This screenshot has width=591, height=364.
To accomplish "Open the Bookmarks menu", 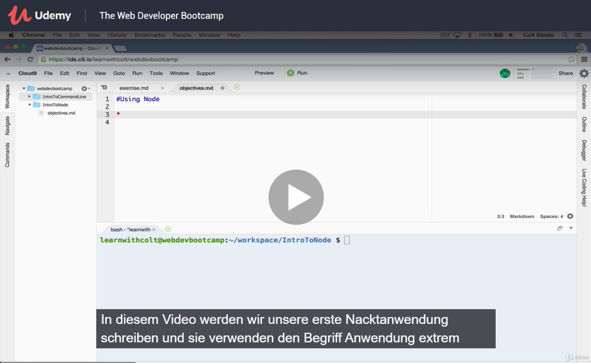I will click(x=150, y=35).
